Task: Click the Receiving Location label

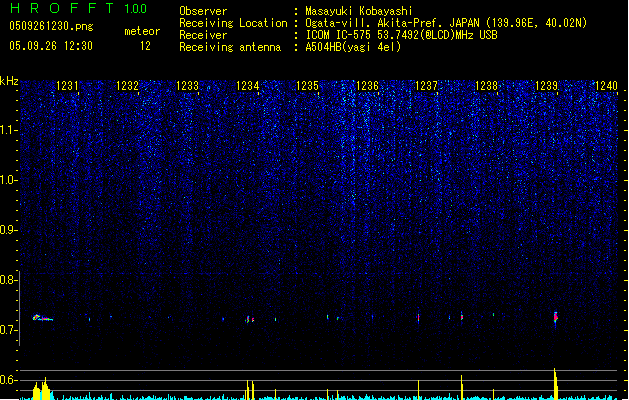Action: [x=233, y=23]
